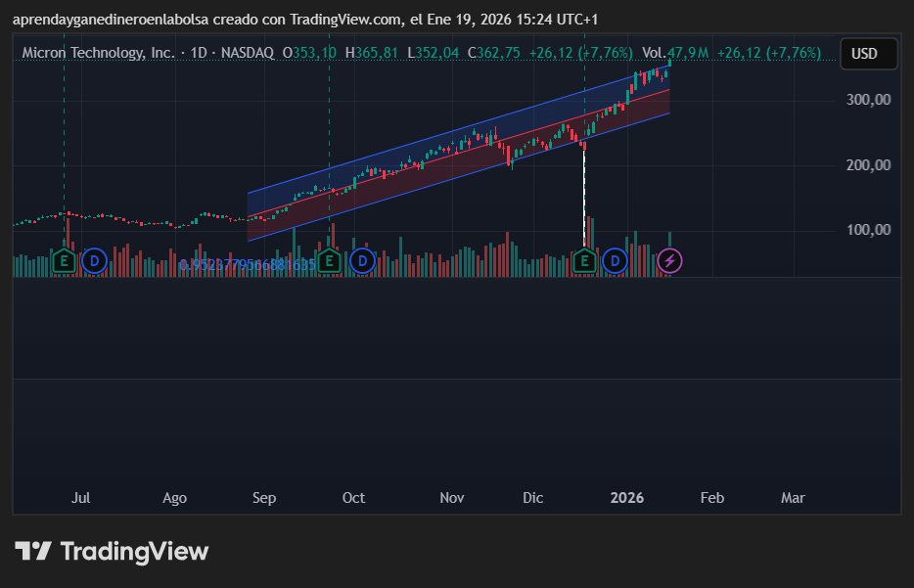Select the white vertical line on chart
914x588 pixels.
pyautogui.click(x=584, y=196)
